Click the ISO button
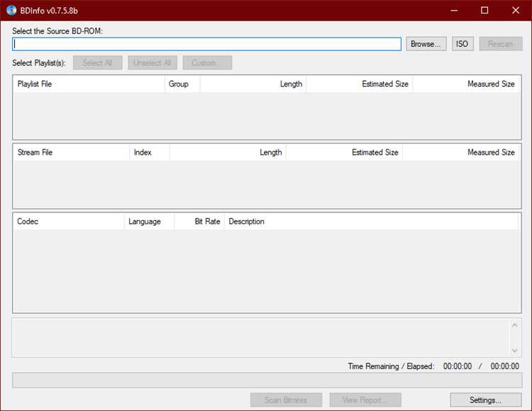 (462, 44)
